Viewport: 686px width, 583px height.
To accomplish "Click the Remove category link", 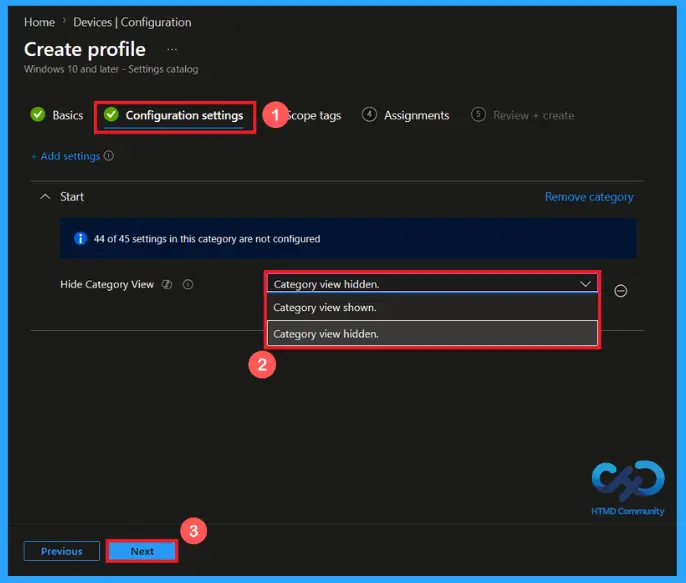I will pyautogui.click(x=589, y=197).
